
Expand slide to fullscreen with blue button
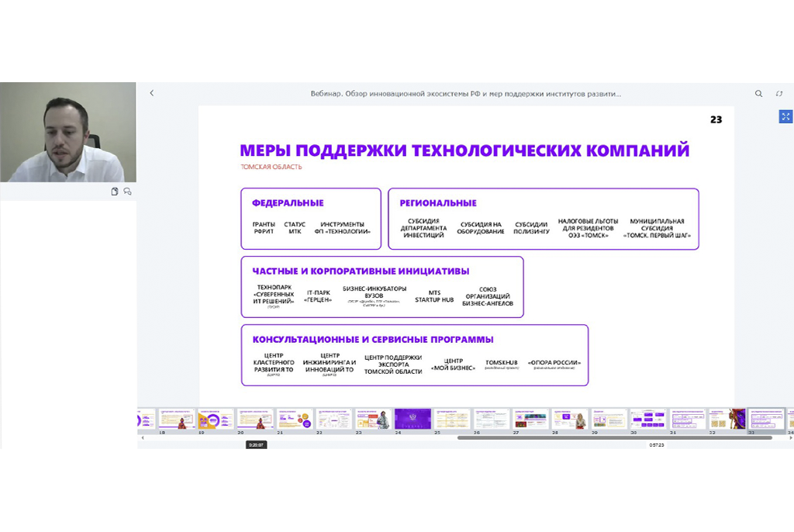click(785, 116)
